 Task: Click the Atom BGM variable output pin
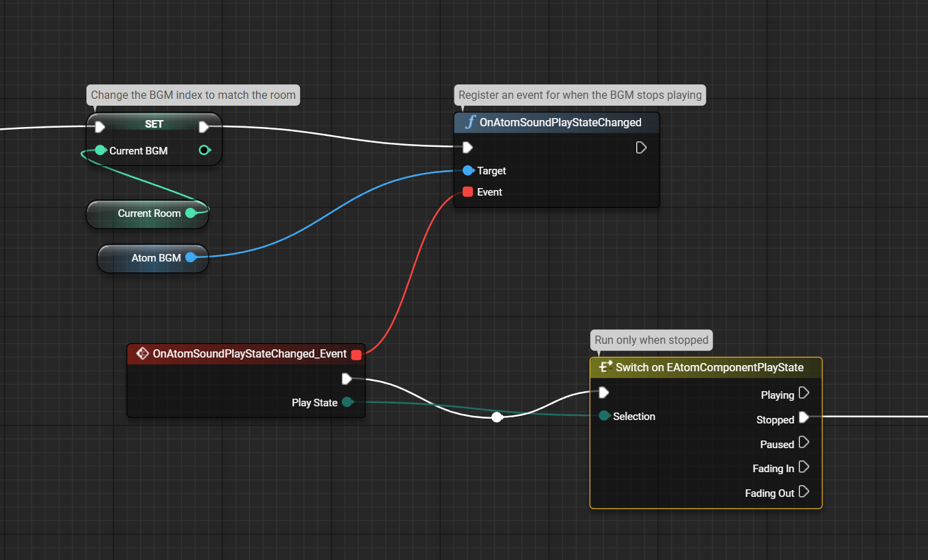click(x=191, y=258)
